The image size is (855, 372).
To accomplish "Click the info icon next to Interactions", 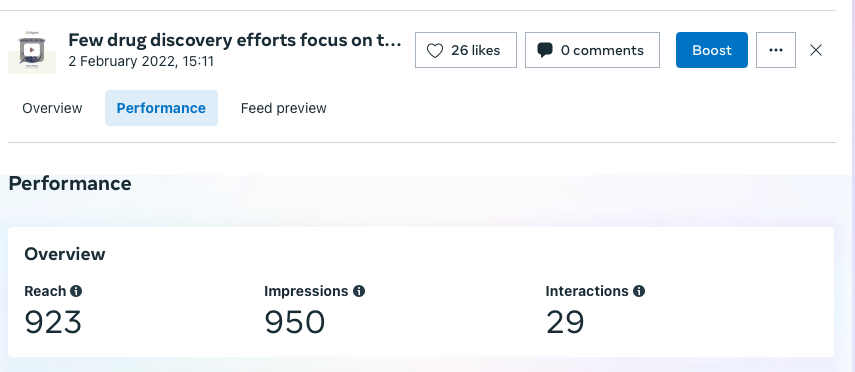I will (x=639, y=291).
